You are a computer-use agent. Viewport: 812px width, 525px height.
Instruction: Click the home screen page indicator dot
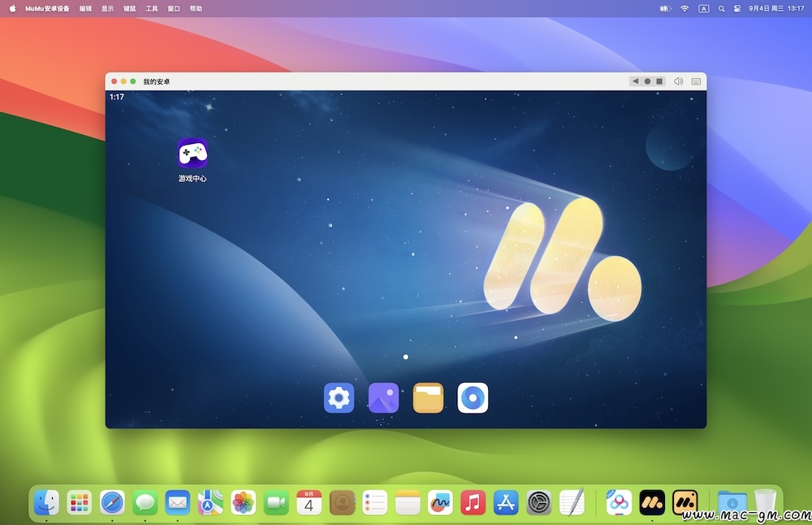(x=405, y=357)
